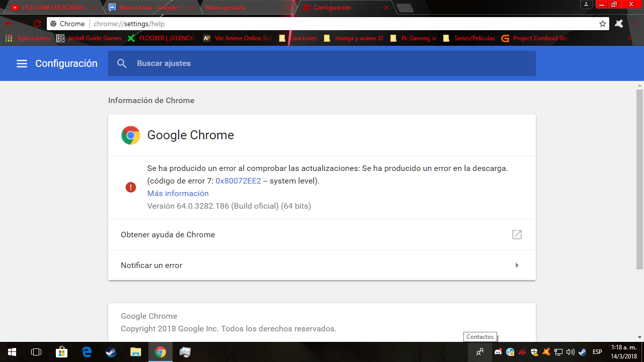Open the Configuración hamburger menu

(x=22, y=64)
